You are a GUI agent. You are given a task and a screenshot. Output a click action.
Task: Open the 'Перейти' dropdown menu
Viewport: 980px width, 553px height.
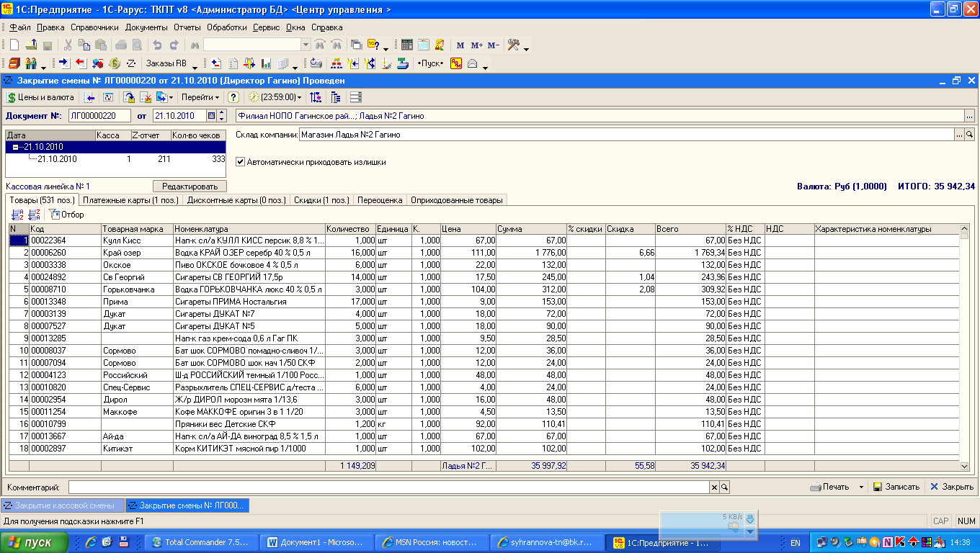[x=200, y=97]
